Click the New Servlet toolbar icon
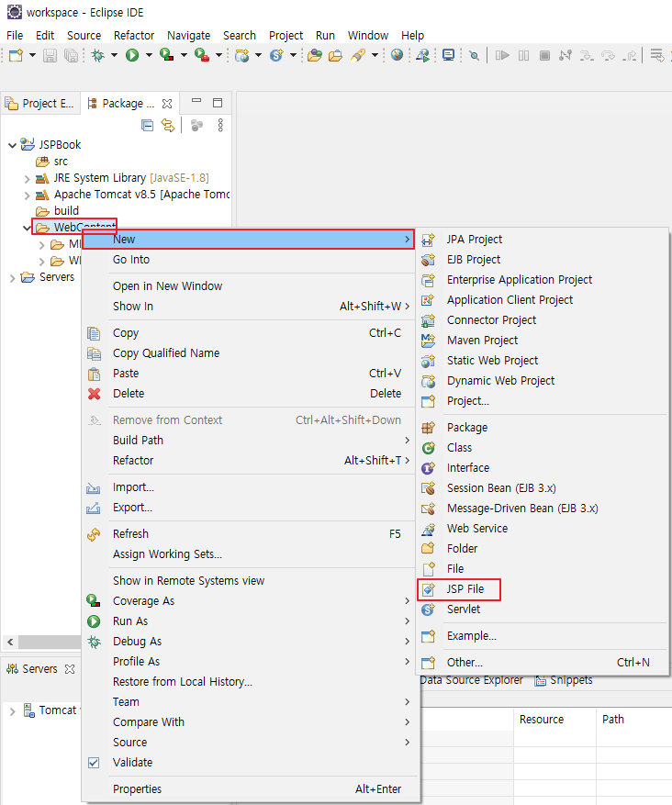Viewport: 672px width, 805px height. [276, 55]
